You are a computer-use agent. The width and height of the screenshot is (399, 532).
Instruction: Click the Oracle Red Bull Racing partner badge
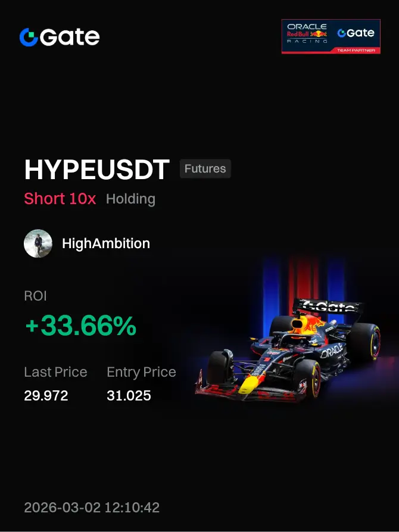[331, 36]
